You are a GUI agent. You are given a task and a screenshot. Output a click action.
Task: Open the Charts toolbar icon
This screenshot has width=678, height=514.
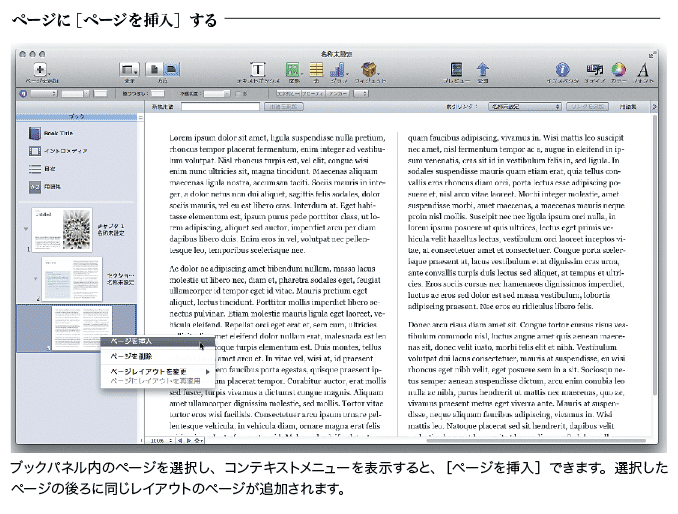(339, 70)
